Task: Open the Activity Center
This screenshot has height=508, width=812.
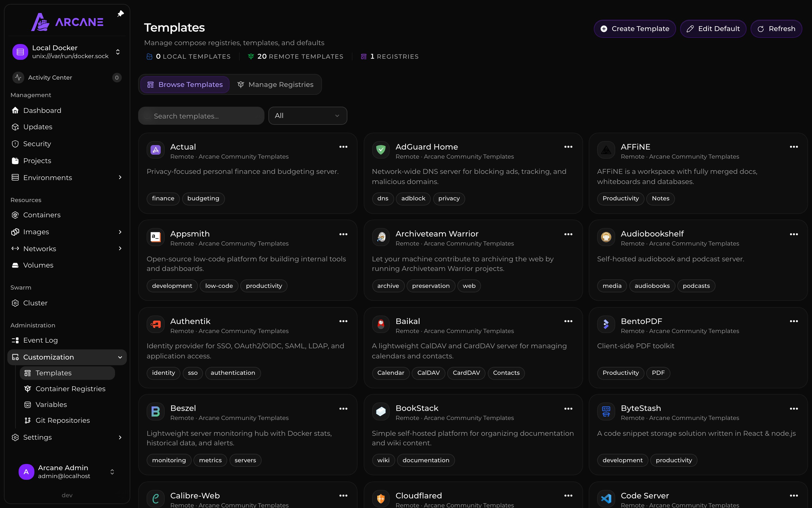Action: 67,78
